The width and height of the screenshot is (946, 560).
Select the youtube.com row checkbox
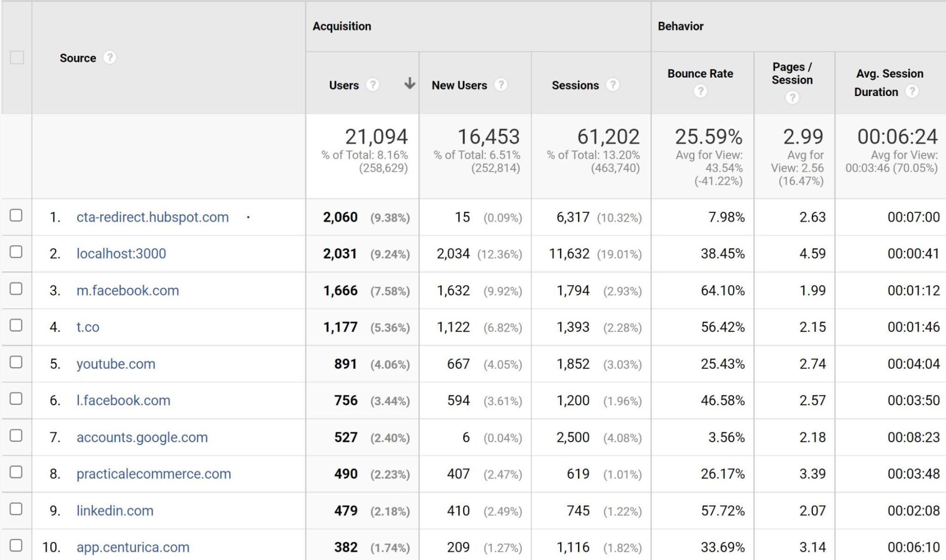coord(16,362)
